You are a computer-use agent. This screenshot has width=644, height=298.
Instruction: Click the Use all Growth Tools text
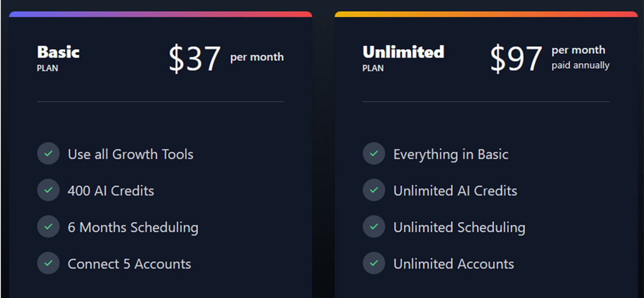click(x=130, y=154)
